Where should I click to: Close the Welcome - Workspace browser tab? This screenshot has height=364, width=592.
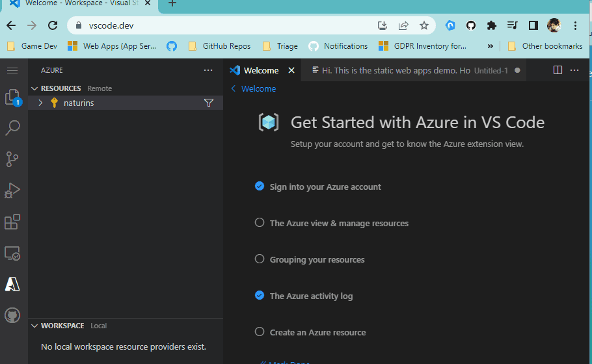tap(148, 3)
